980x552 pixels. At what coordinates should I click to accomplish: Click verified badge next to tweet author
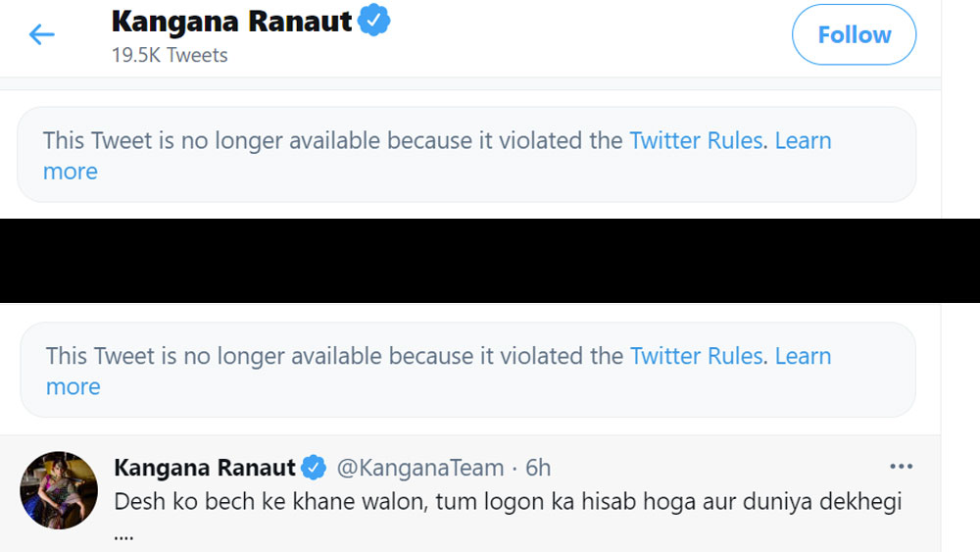click(x=314, y=468)
